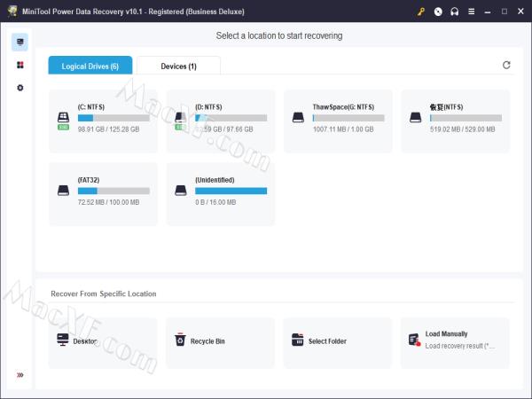Click the FAT32 partition drive icon

pyautogui.click(x=63, y=191)
